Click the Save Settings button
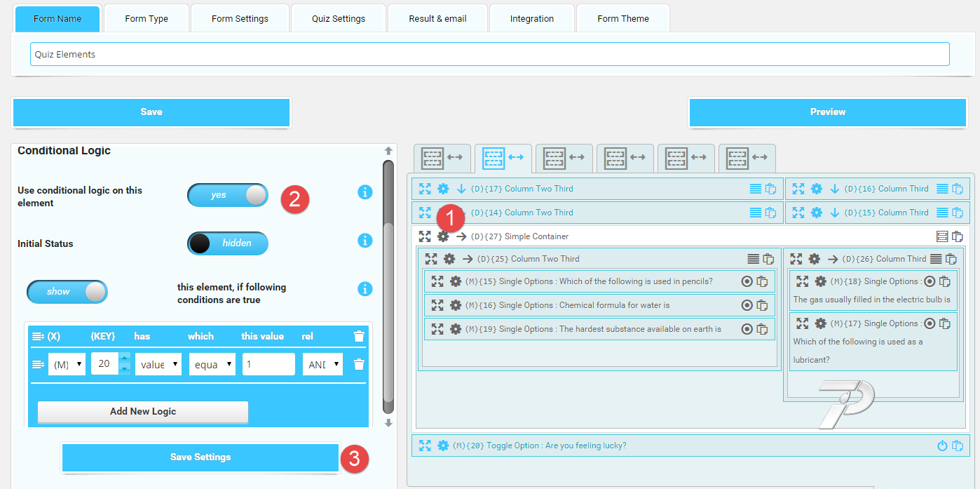The width and height of the screenshot is (980, 489). pyautogui.click(x=200, y=457)
